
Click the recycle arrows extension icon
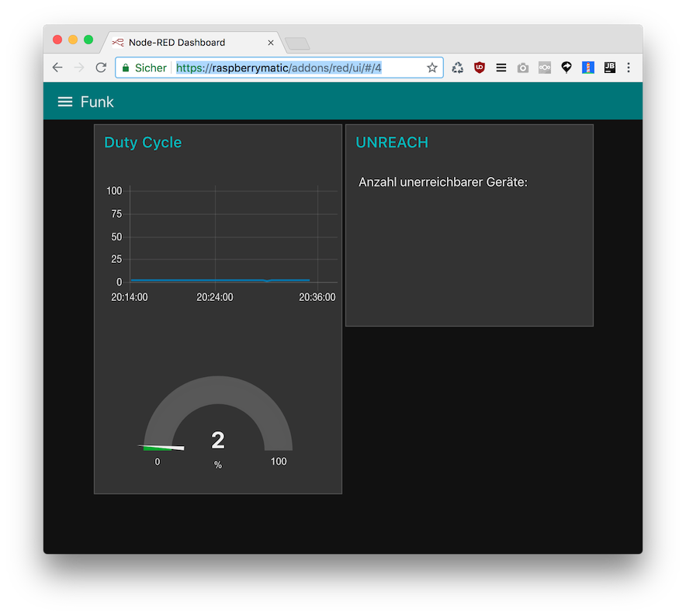457,67
